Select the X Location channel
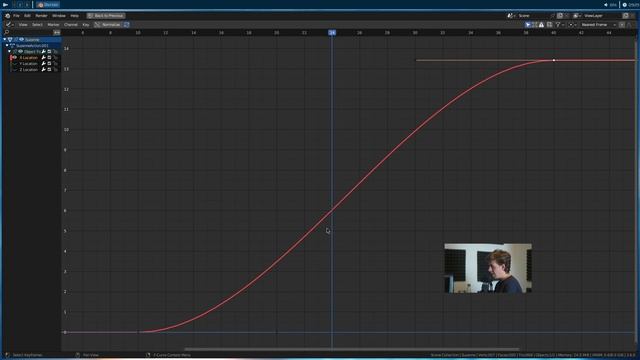This screenshot has width=640, height=360. 28,58
